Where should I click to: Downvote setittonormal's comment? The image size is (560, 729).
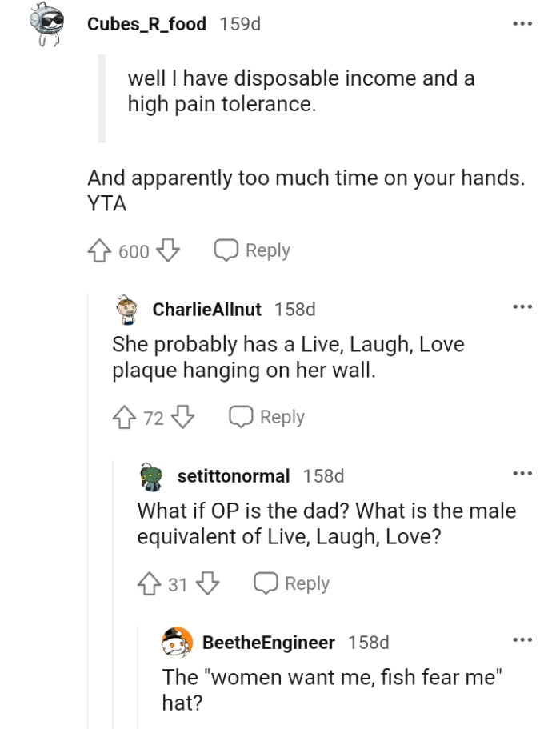pyautogui.click(x=208, y=583)
